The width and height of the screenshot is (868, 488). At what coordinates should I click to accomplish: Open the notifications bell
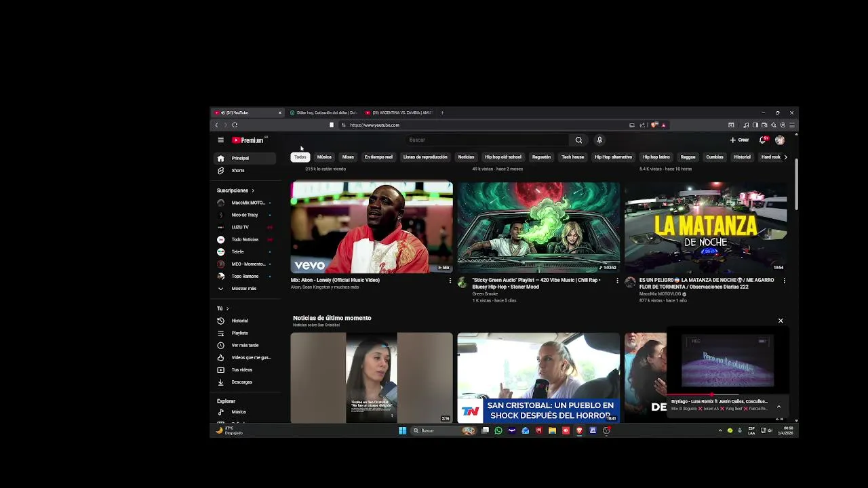point(763,140)
